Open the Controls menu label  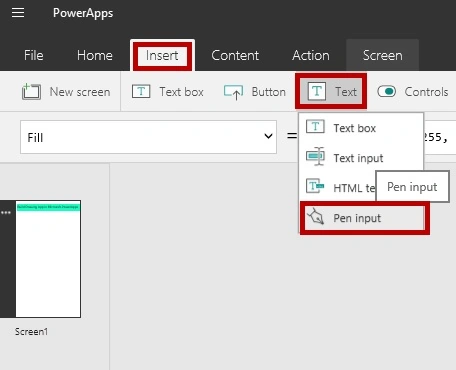(426, 92)
